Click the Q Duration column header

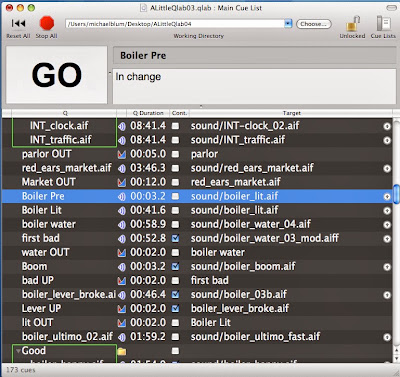[x=148, y=113]
